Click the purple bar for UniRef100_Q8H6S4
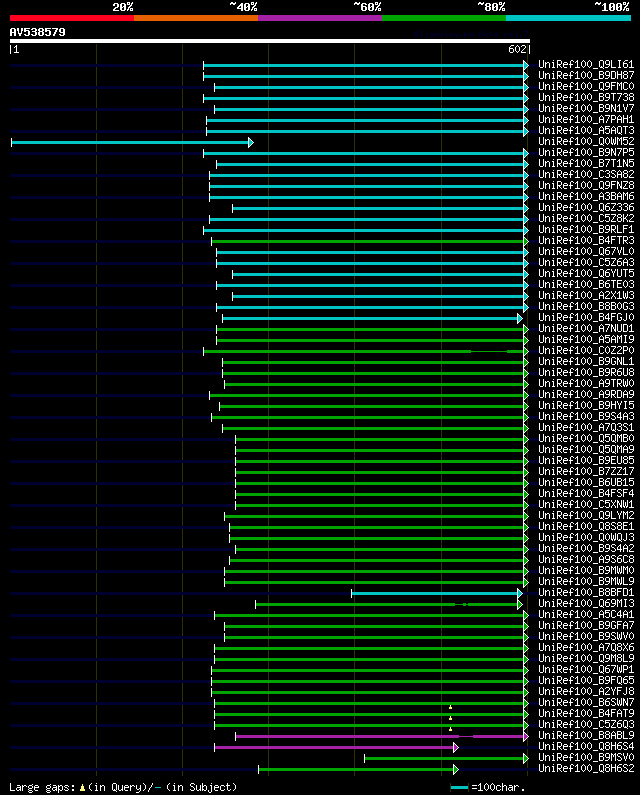 point(334,747)
